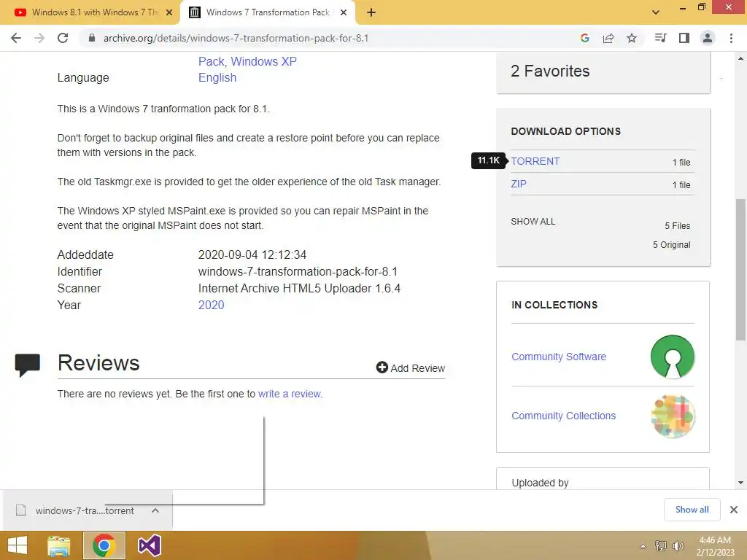Viewport: 747px width, 560px height.
Task: Open the English language link
Action: click(x=217, y=77)
